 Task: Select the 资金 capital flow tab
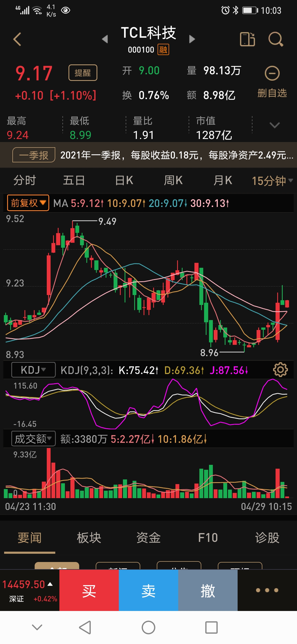coord(148,538)
